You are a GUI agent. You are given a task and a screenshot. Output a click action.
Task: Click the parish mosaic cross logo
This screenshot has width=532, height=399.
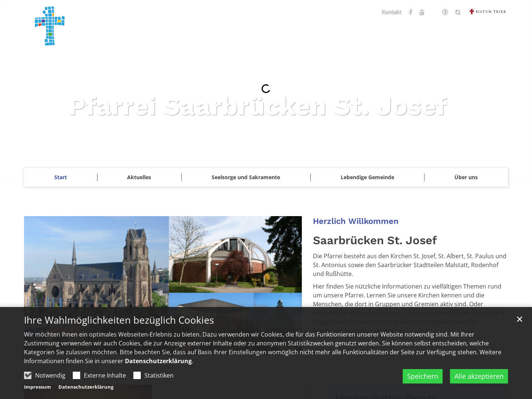[50, 26]
